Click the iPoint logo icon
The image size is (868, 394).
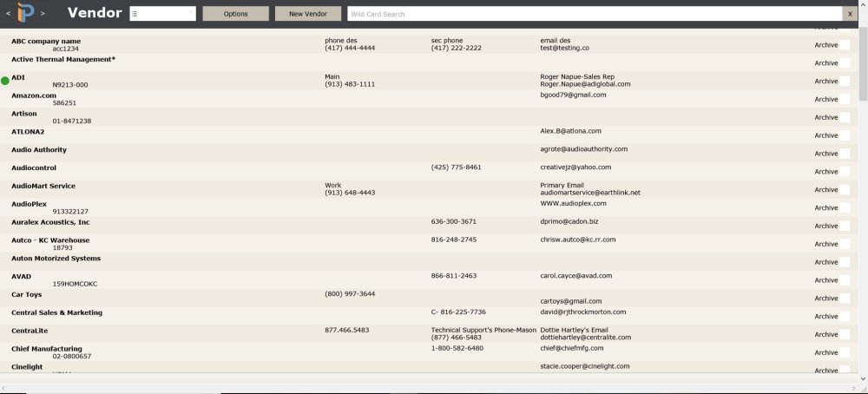(x=25, y=13)
